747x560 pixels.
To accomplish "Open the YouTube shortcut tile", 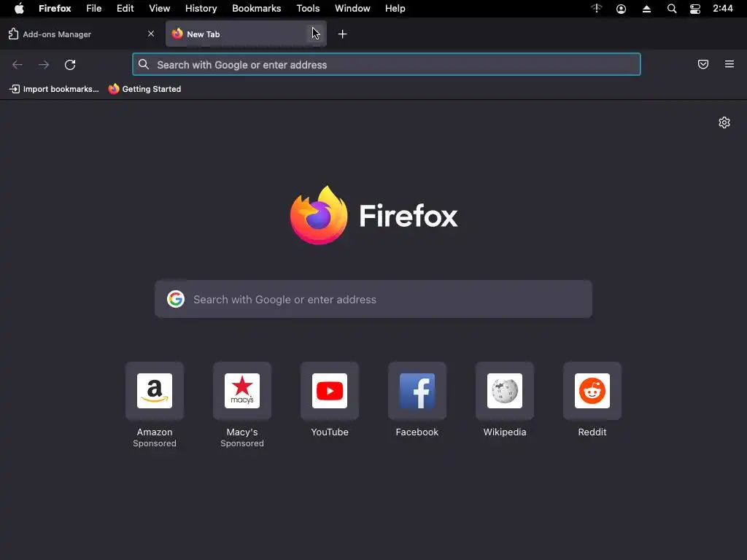I will tap(330, 391).
